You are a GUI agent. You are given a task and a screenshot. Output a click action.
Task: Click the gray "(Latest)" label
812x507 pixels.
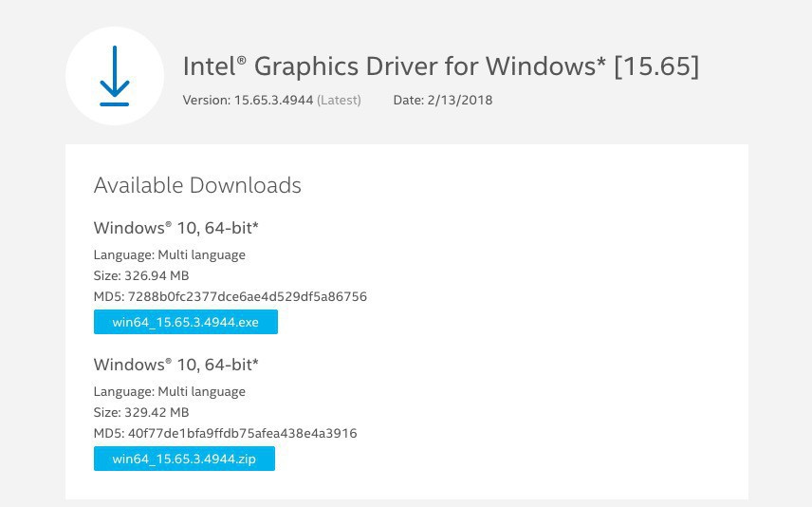click(x=339, y=100)
